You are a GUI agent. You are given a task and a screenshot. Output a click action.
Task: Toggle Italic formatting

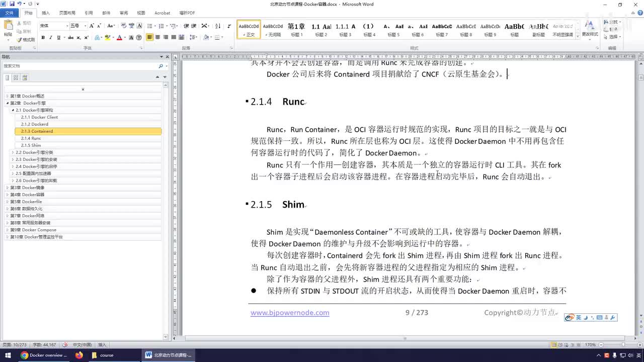50,38
